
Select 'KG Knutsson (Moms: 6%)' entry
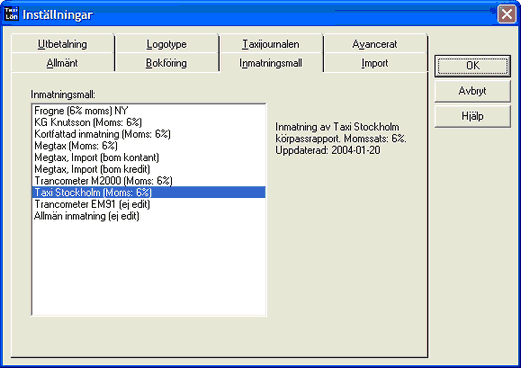(x=149, y=122)
